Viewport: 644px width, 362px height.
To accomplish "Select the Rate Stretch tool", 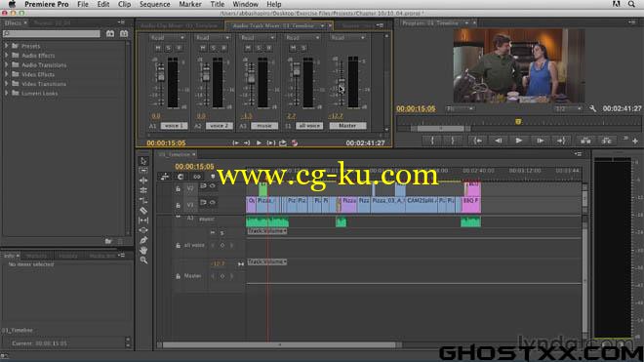I will coord(143,201).
